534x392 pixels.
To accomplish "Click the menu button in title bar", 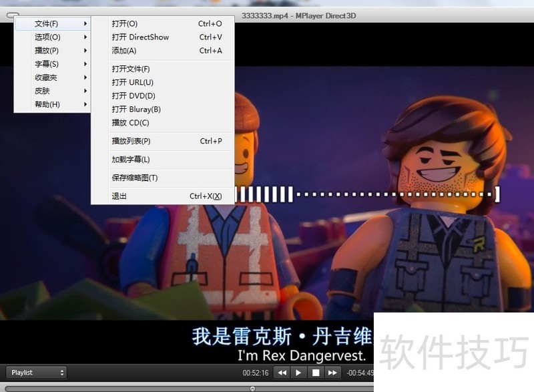I will 13,15.
